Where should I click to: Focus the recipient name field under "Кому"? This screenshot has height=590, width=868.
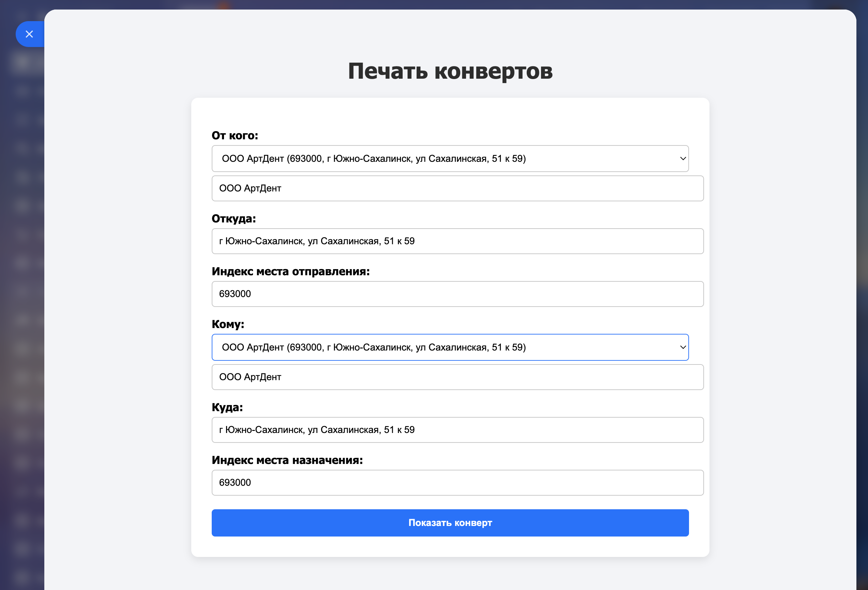[457, 377]
